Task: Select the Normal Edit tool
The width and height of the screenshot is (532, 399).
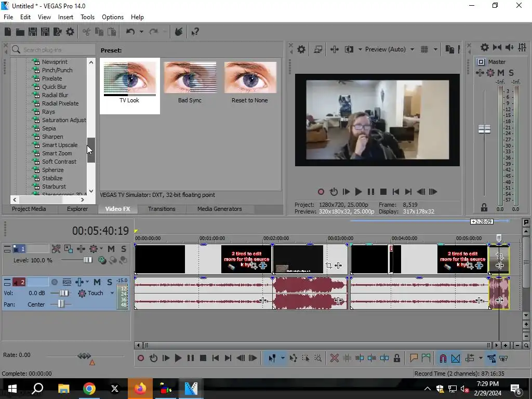Action: pos(272,358)
